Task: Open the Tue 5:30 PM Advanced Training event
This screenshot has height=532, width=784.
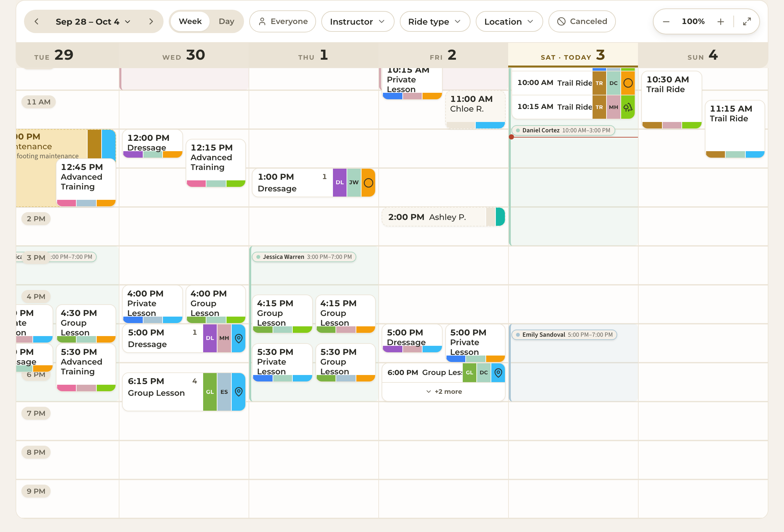Action: tap(86, 368)
